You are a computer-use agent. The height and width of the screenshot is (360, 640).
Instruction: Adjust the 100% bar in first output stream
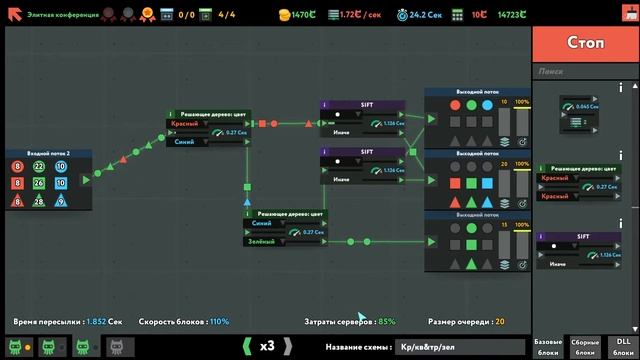tap(522, 121)
